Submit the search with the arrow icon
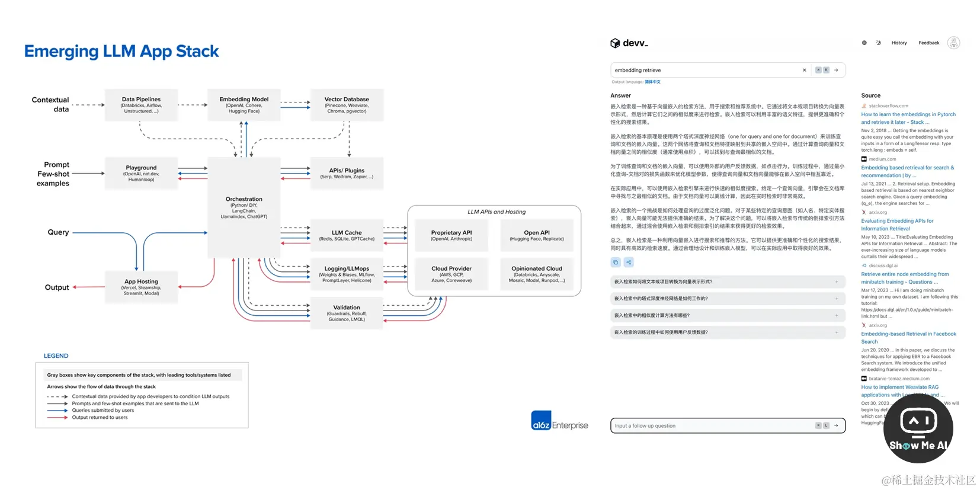This screenshot has width=980, height=490. point(836,70)
